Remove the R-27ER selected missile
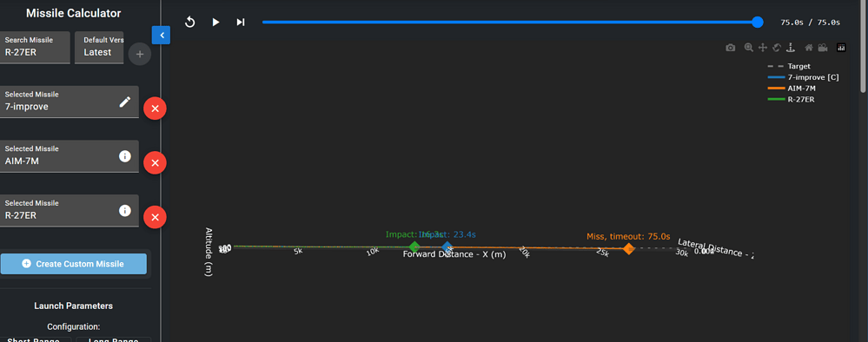Image resolution: width=868 pixels, height=342 pixels. (x=155, y=217)
